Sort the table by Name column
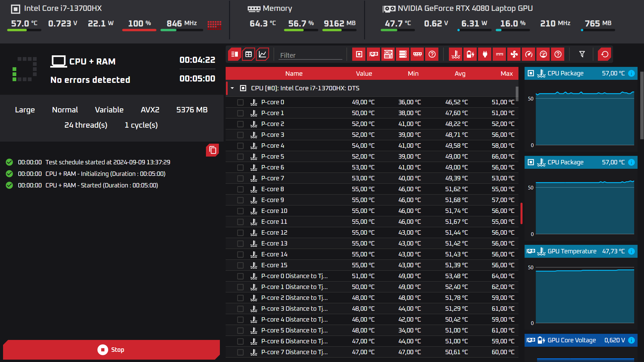 pyautogui.click(x=294, y=73)
